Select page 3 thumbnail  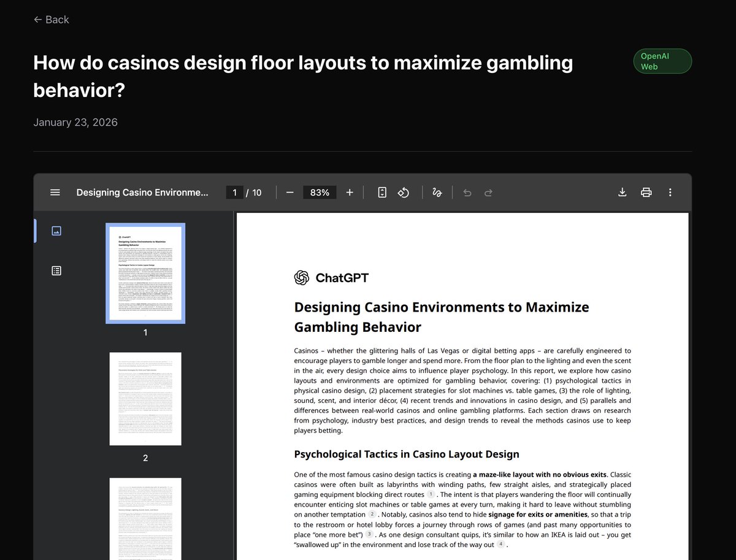pos(145,519)
